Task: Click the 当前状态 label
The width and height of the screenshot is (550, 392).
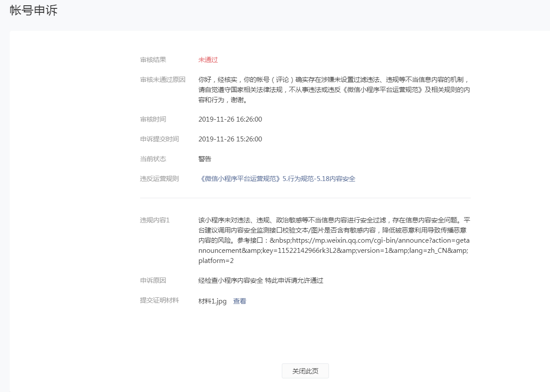Action: click(x=153, y=159)
